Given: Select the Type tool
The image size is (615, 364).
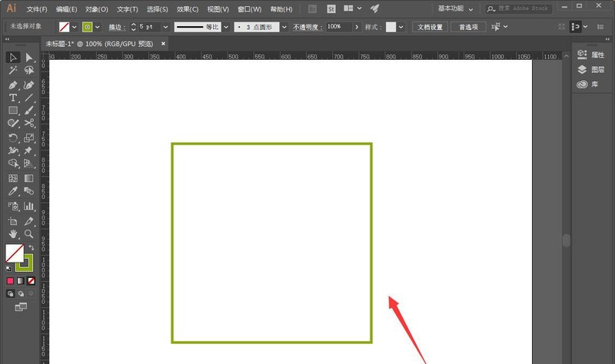Looking at the screenshot, I should pos(13,98).
